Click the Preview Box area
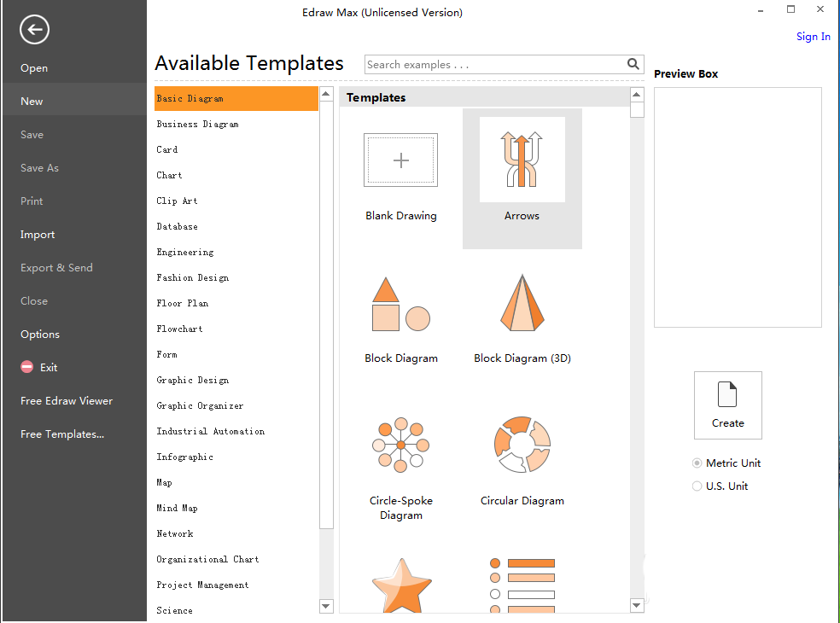 [x=738, y=207]
